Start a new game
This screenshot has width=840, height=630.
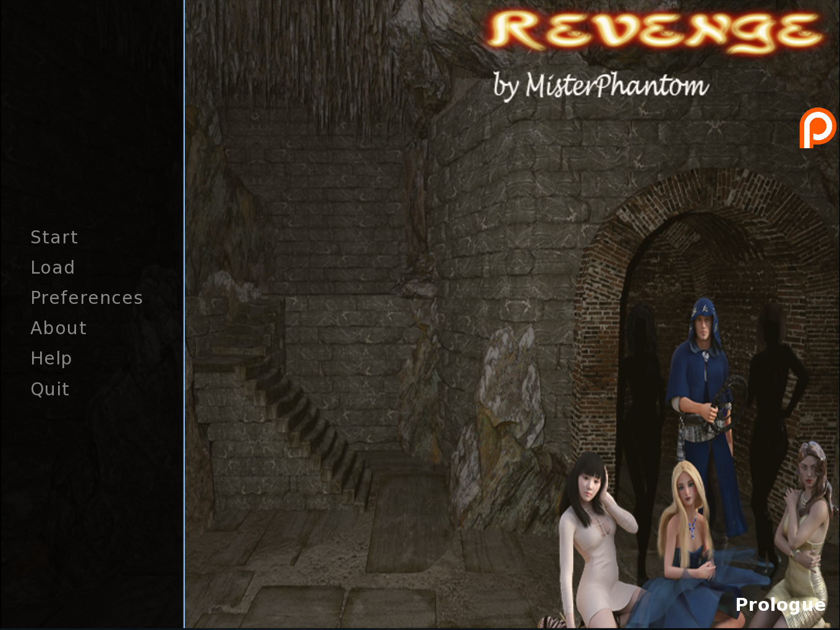coord(54,237)
